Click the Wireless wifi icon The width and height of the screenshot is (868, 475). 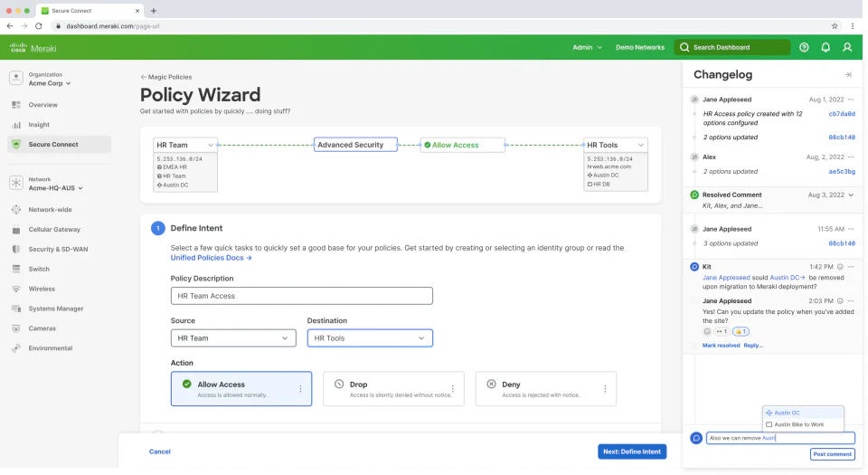click(x=16, y=289)
